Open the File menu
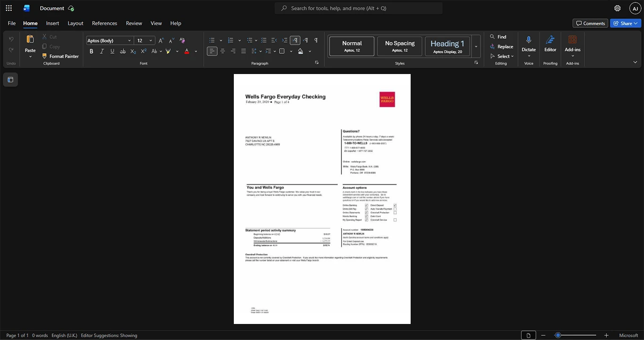This screenshot has width=644, height=340. pyautogui.click(x=12, y=23)
